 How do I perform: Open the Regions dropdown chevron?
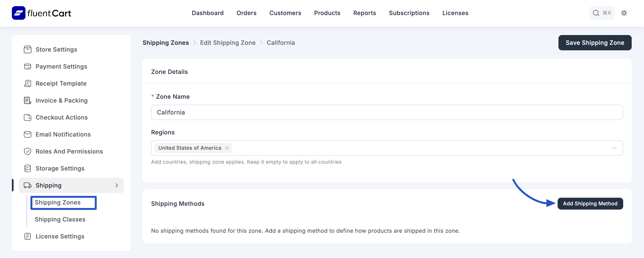[615, 148]
